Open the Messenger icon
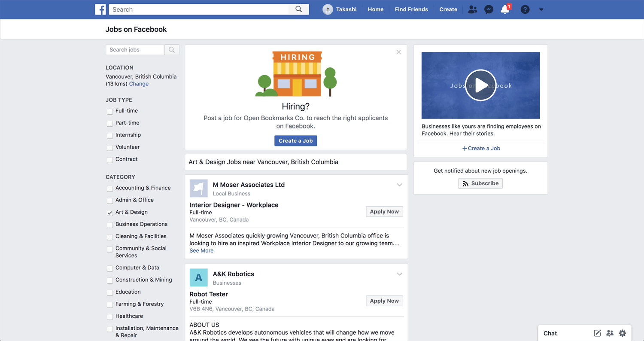The height and width of the screenshot is (341, 644). [x=489, y=9]
